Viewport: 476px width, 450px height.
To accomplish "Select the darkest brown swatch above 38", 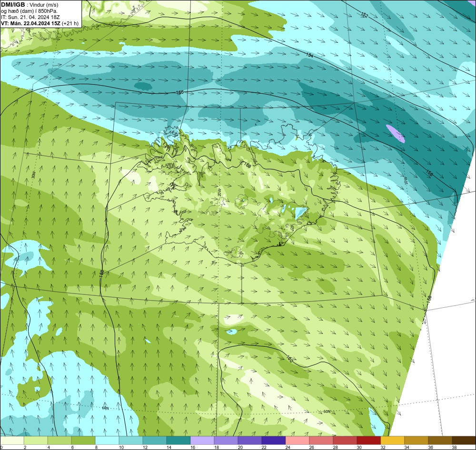I will coord(464,440).
